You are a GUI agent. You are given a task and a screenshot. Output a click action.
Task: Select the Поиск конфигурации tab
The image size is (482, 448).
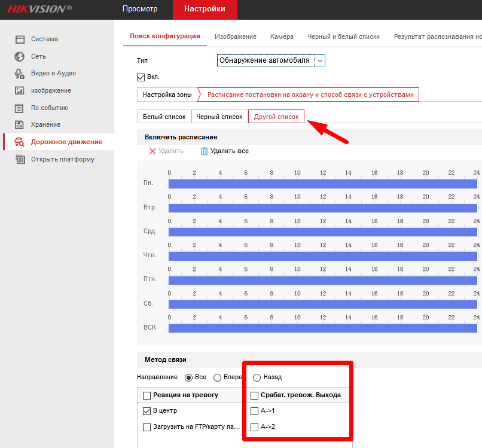(165, 36)
